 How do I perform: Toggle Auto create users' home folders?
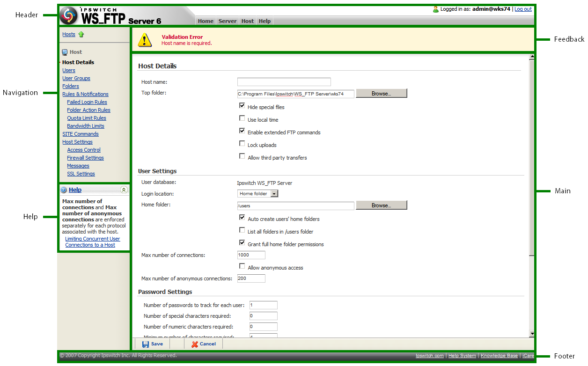[242, 218]
